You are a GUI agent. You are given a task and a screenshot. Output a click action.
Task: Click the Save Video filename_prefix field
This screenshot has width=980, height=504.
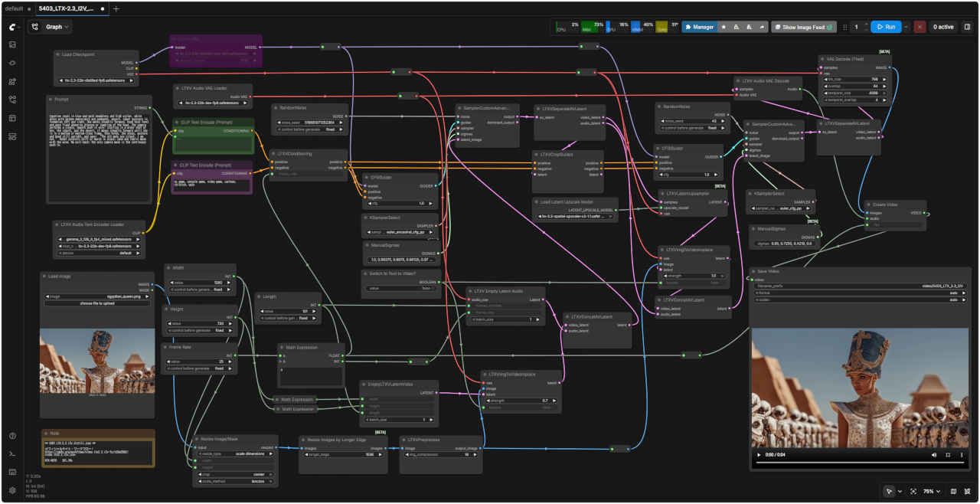pyautogui.click(x=861, y=286)
